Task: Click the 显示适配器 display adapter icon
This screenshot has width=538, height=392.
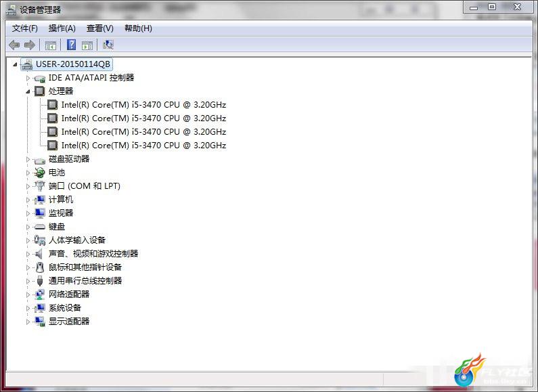Action: 40,322
